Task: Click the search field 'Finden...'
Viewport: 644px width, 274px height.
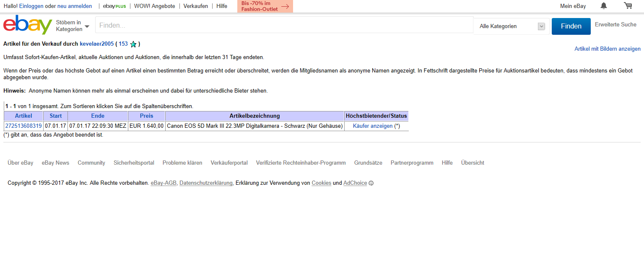Action: [284, 25]
